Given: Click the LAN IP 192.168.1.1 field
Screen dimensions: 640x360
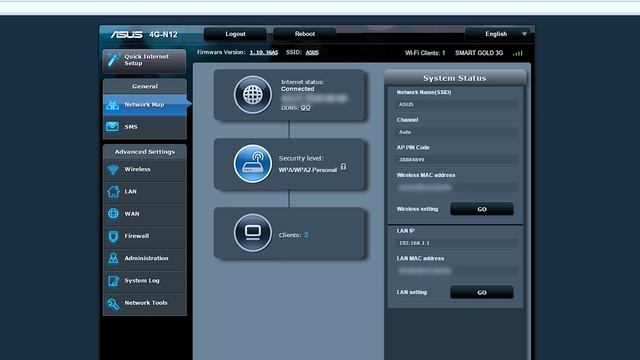Looking at the screenshot, I should click(456, 243).
